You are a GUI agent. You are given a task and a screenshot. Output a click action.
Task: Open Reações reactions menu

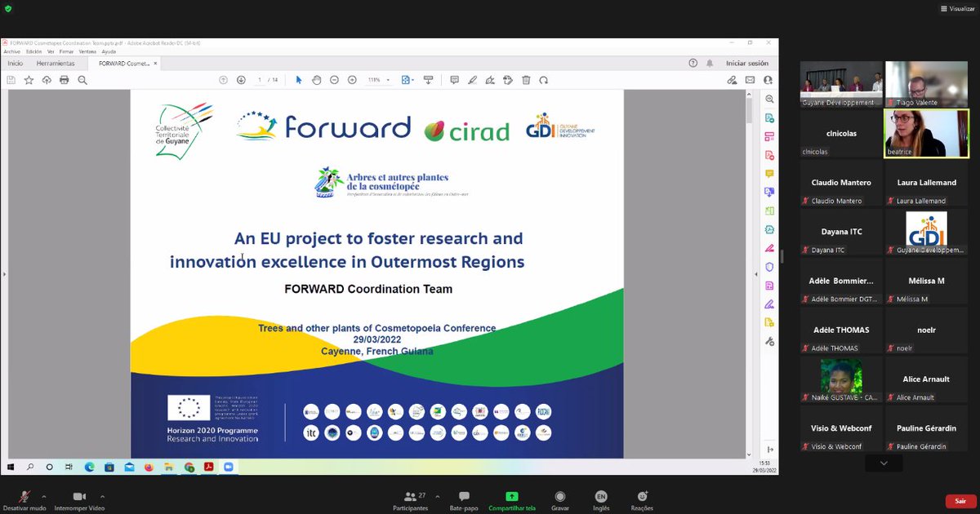[642, 499]
